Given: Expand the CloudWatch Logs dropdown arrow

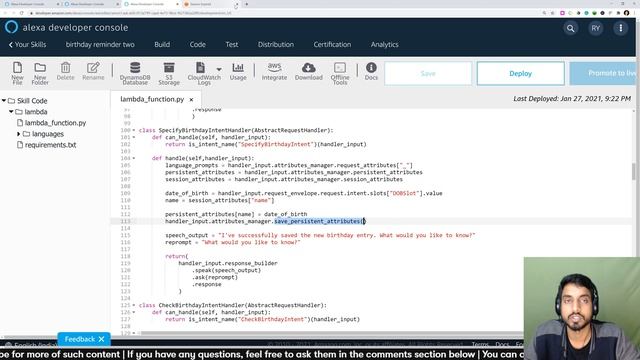Looking at the screenshot, I should point(219,69).
